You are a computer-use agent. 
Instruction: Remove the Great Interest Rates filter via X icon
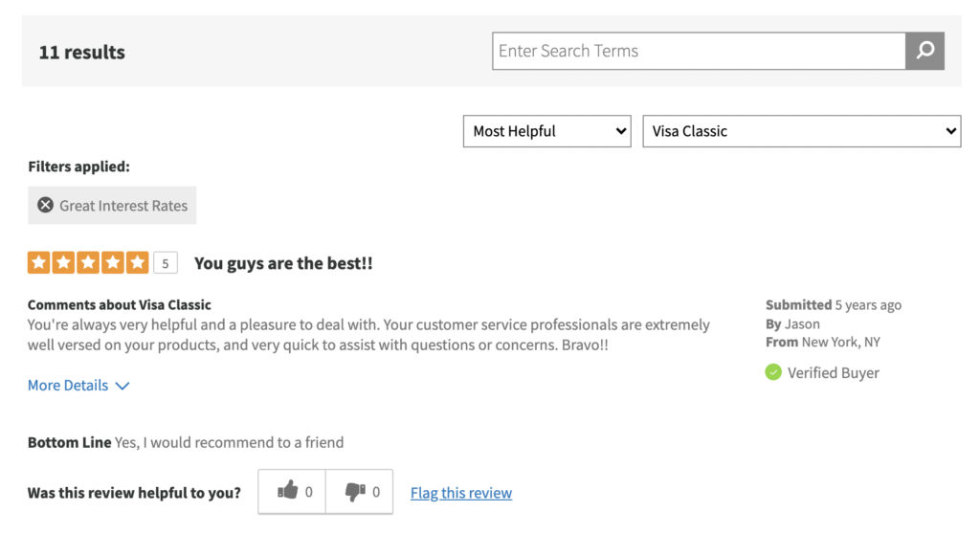coord(45,205)
